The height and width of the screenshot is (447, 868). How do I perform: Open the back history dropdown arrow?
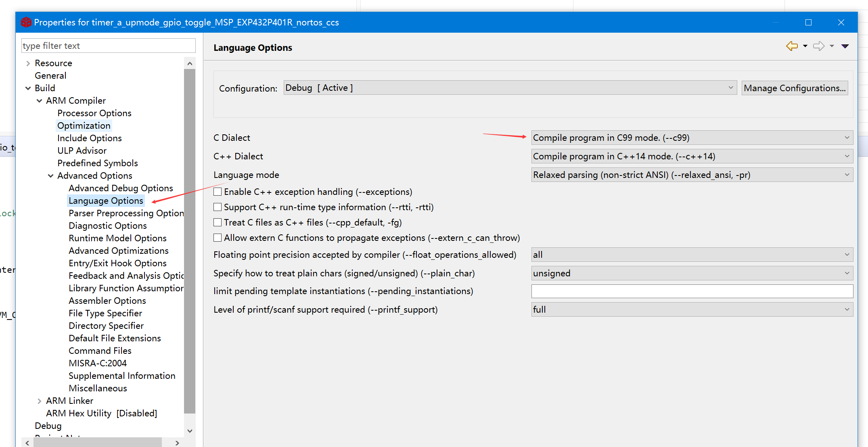[x=805, y=46]
